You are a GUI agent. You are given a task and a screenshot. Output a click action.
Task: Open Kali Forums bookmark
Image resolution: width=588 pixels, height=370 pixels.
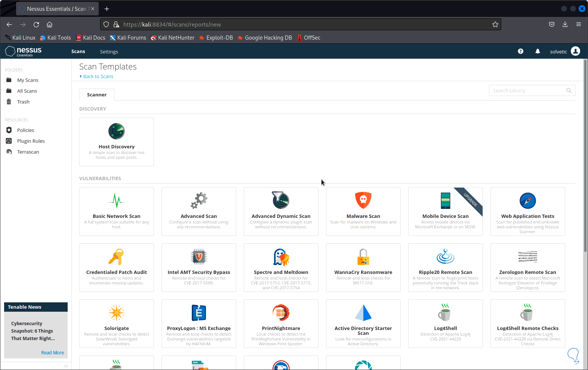tap(128, 38)
